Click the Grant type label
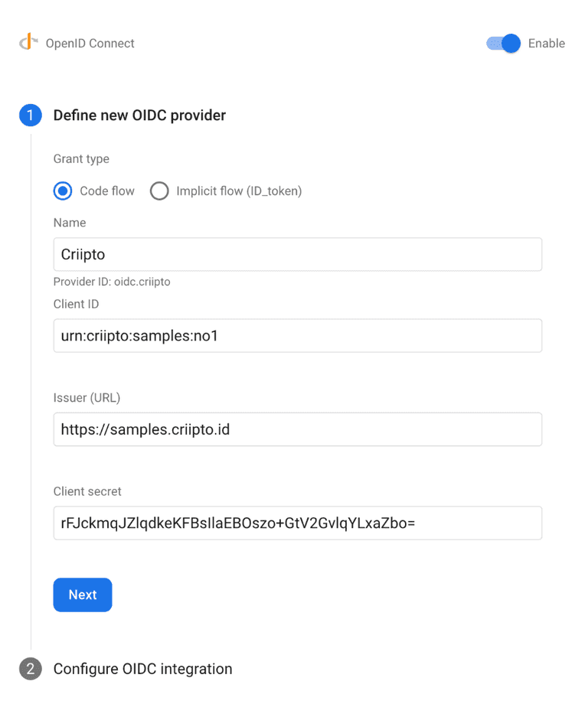The width and height of the screenshot is (588, 704). (81, 158)
